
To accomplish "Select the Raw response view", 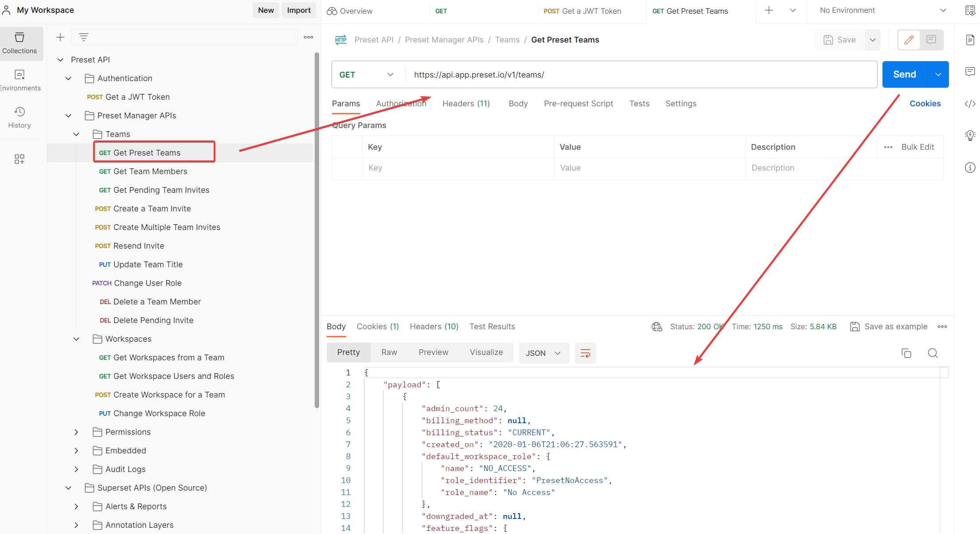I will [x=389, y=352].
